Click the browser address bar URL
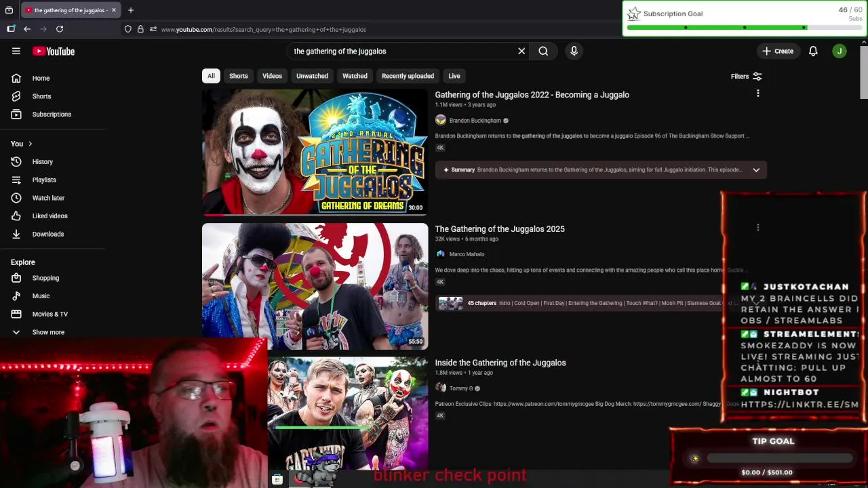This screenshot has width=868, height=488. point(264,30)
